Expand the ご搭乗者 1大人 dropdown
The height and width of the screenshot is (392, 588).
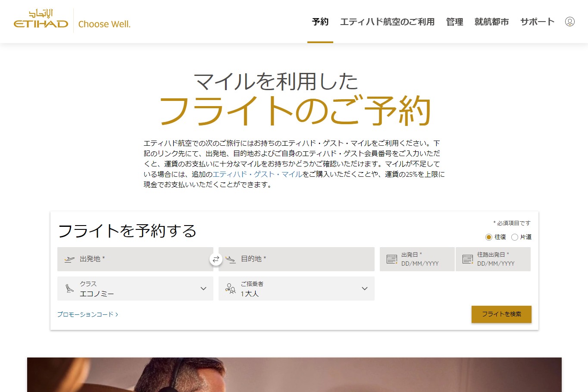297,289
